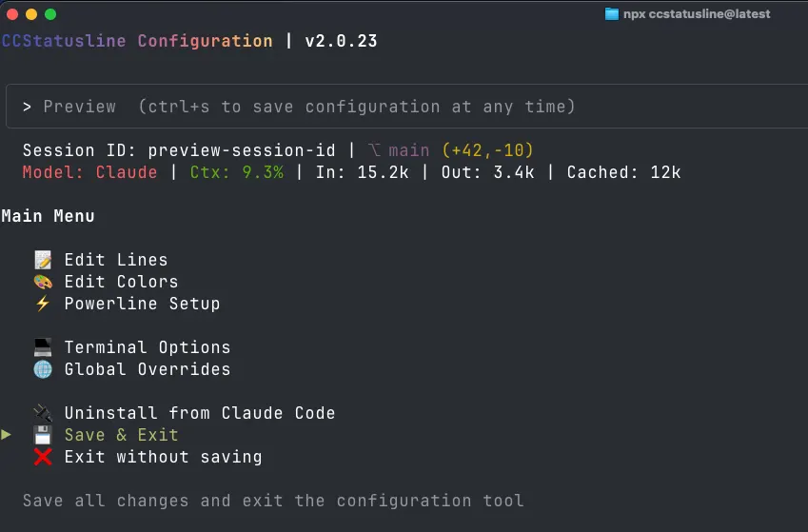Choose the Save & Exit option
Screen dimensions: 808x532
121,435
